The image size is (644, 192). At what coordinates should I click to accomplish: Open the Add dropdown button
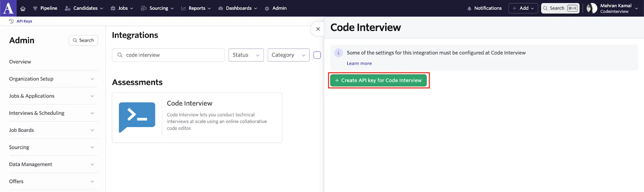coord(523,8)
